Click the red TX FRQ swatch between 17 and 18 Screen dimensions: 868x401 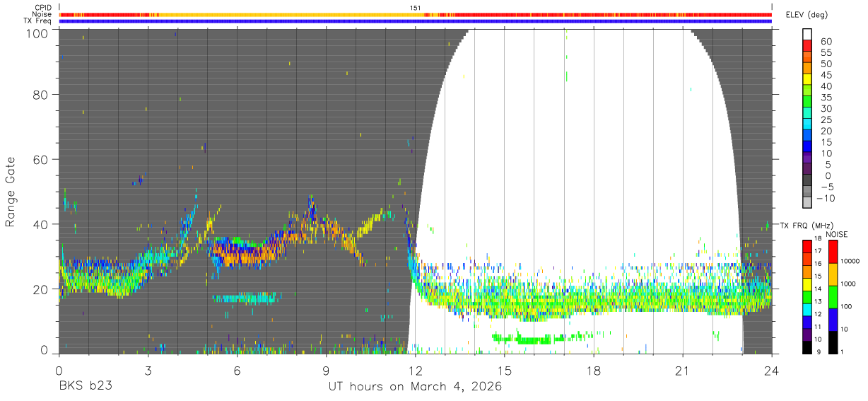[x=808, y=247]
